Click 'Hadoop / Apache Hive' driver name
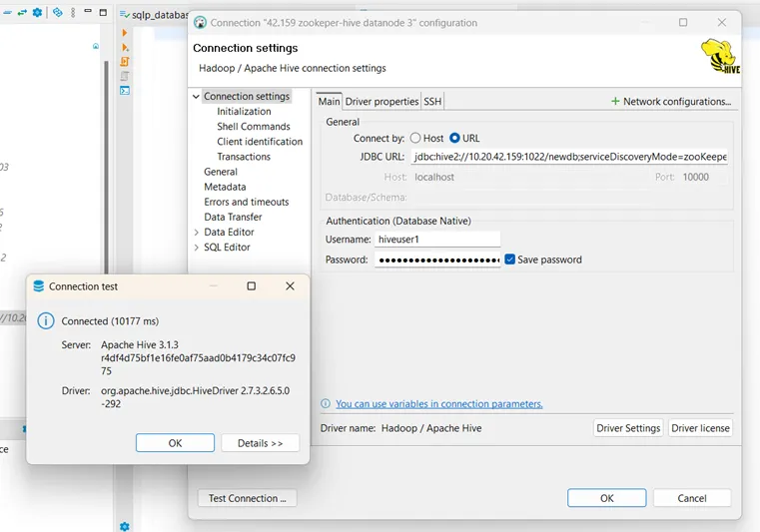The width and height of the screenshot is (760, 532). coord(431,428)
